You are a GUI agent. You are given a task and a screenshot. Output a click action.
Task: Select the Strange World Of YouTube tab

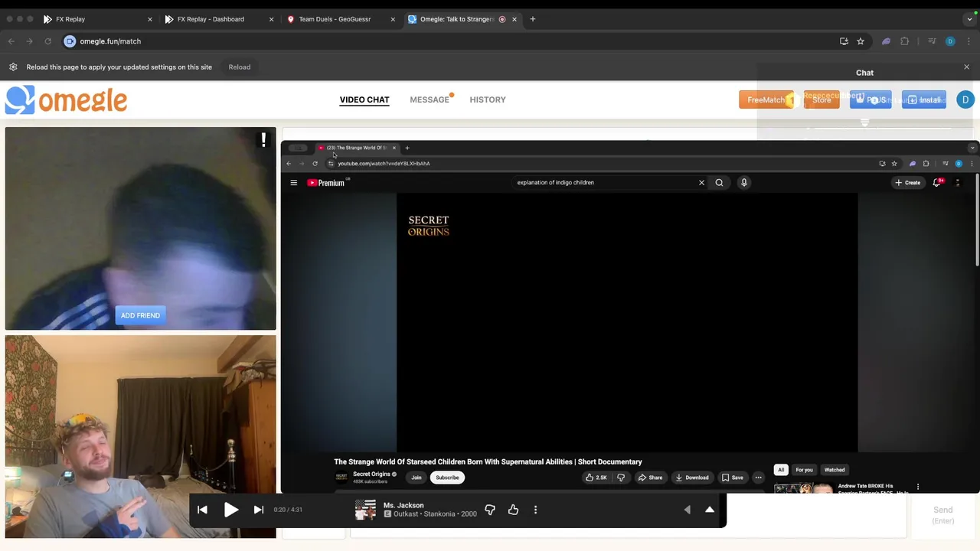357,148
